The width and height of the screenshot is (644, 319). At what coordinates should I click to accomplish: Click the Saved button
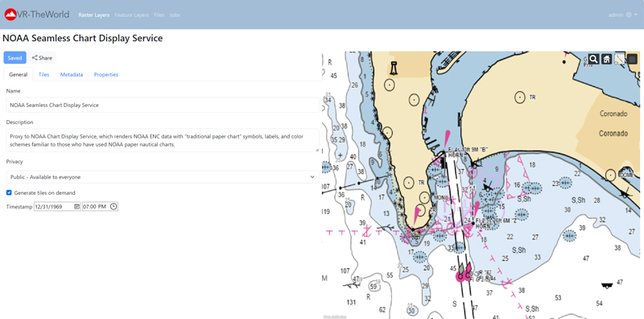click(14, 57)
